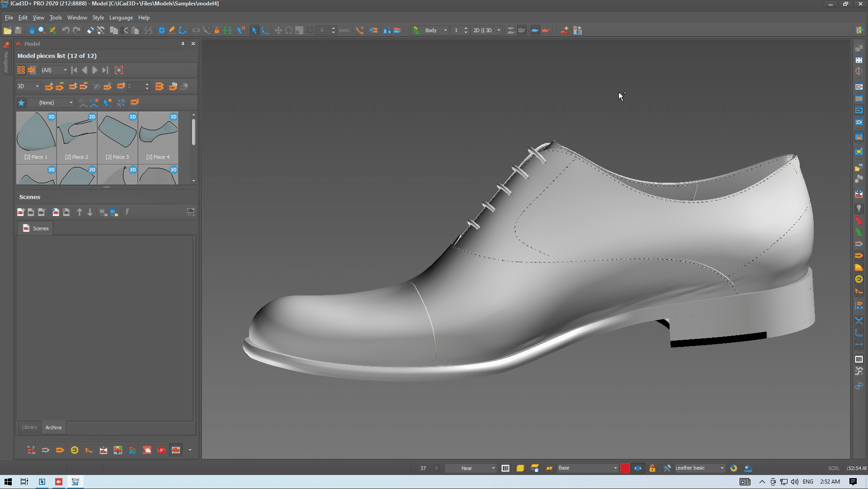Click the Scenes tab button

36,228
